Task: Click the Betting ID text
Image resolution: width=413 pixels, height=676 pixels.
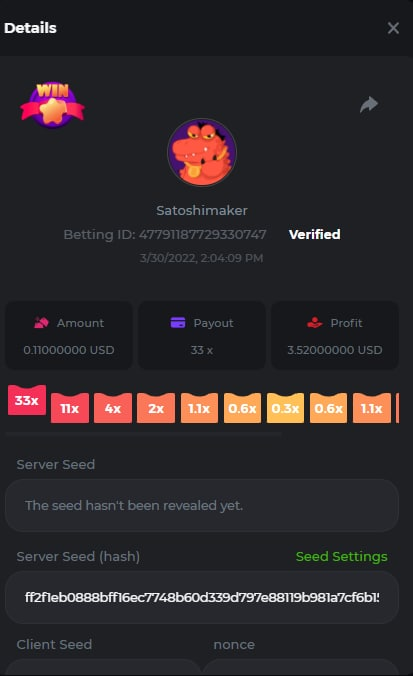Action: pos(165,234)
